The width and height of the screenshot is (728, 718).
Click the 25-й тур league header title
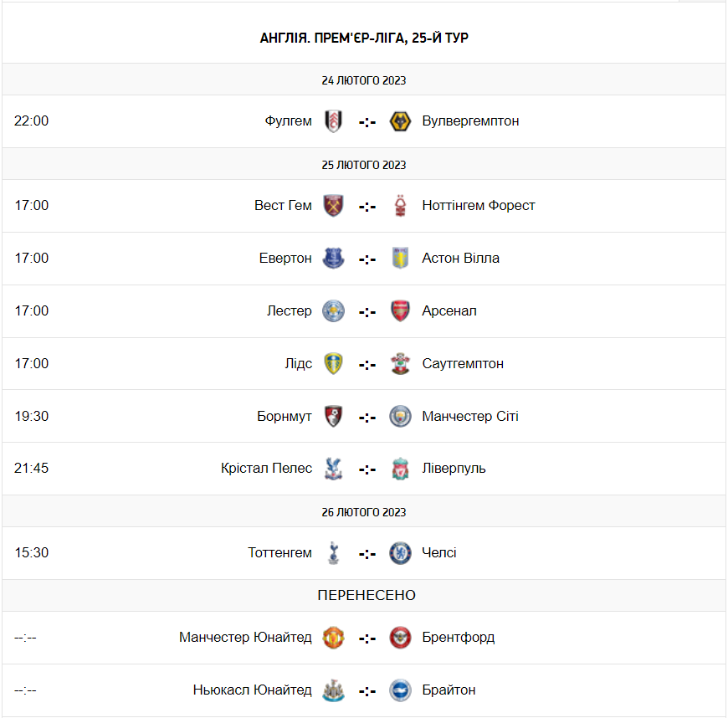click(x=364, y=38)
